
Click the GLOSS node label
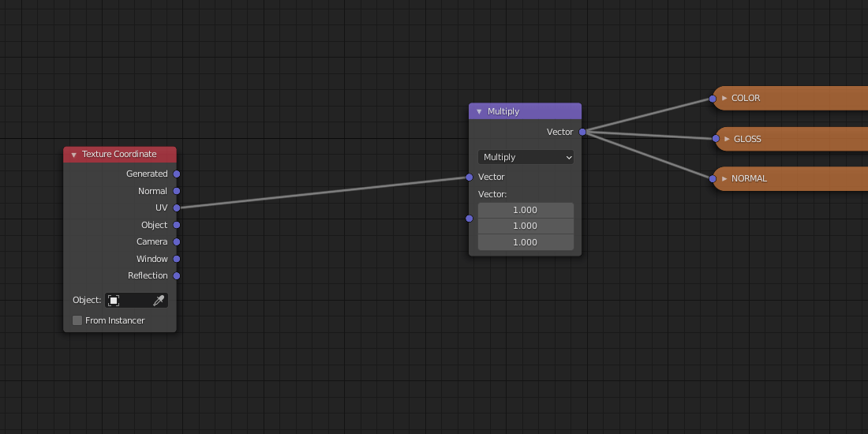(x=747, y=139)
